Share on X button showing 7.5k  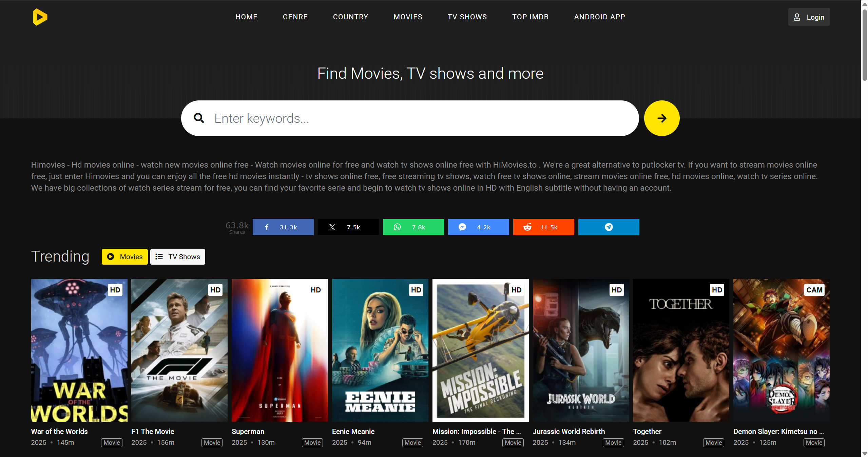tap(348, 227)
